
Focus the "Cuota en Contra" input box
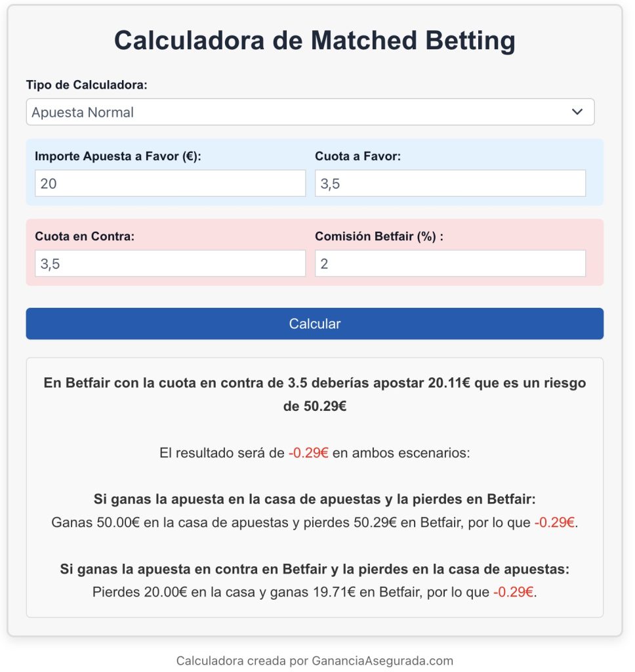coord(170,263)
